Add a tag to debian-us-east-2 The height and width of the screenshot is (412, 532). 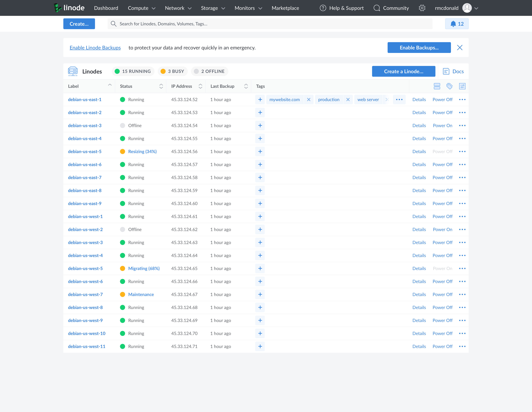(260, 113)
